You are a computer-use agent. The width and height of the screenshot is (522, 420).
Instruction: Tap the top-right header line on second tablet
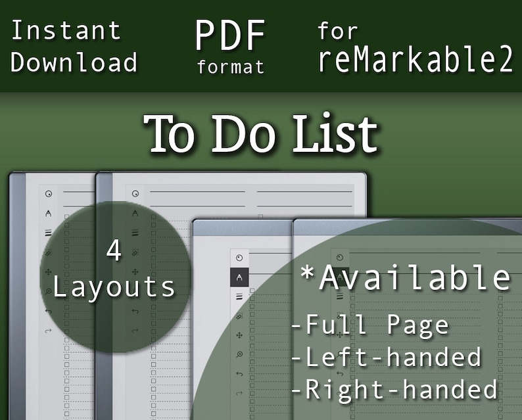click(x=304, y=192)
